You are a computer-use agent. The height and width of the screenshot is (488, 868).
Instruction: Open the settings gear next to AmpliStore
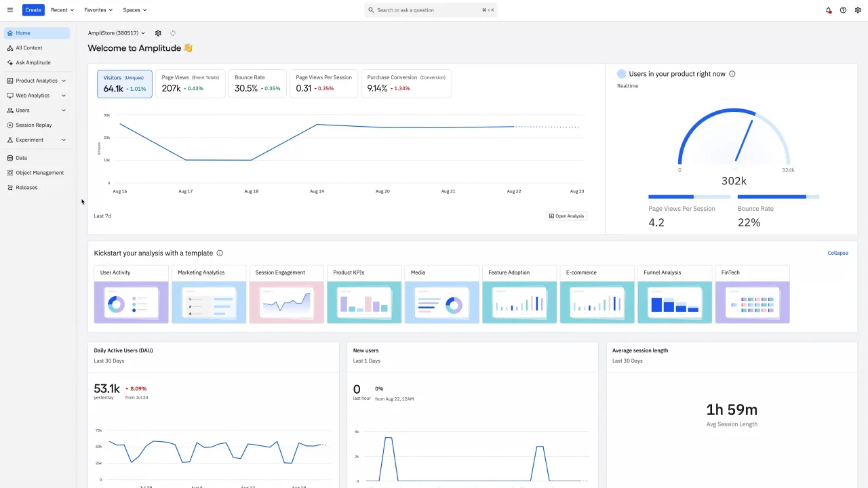coord(158,33)
